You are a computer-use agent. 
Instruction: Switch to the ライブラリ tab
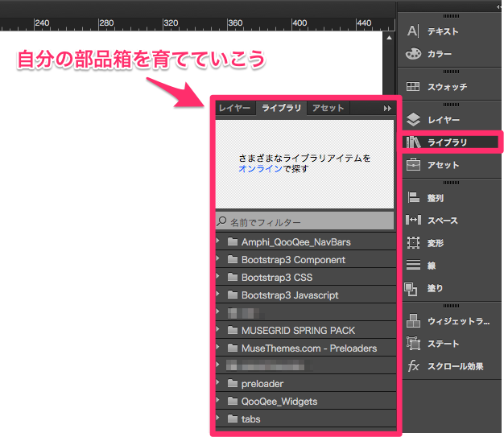[x=282, y=109]
